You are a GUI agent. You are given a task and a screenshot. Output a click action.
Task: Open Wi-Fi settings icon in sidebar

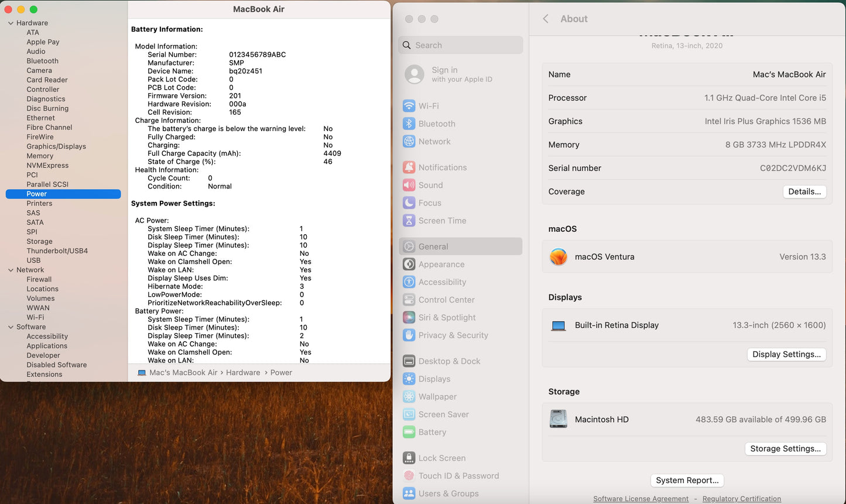[x=409, y=106]
